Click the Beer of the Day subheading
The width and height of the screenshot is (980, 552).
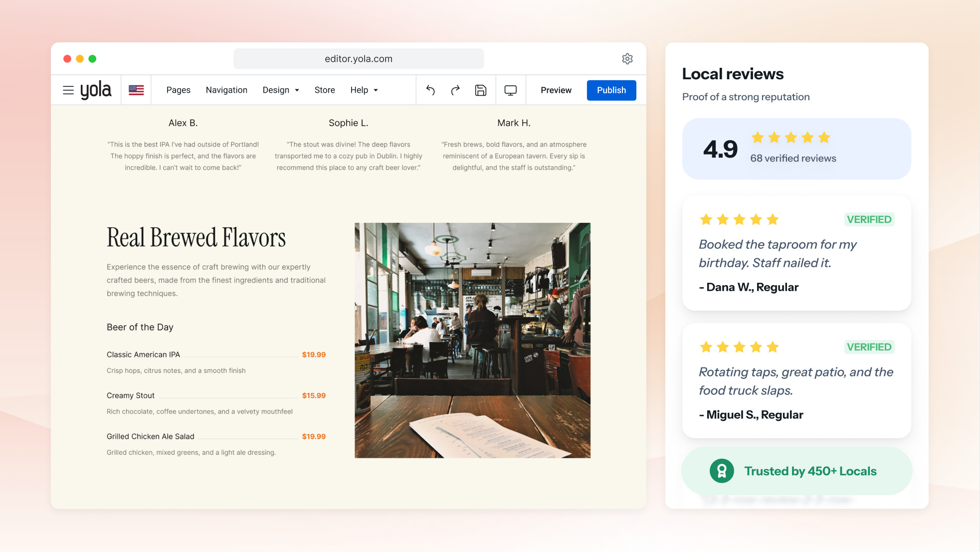tap(140, 327)
